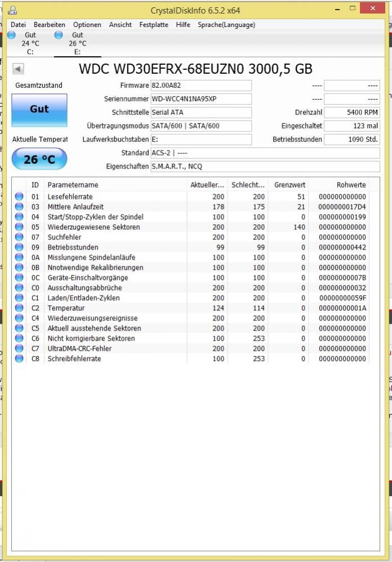This screenshot has width=392, height=562.
Task: Click the Schnittstelle field Serial ATA
Action: [x=201, y=113]
